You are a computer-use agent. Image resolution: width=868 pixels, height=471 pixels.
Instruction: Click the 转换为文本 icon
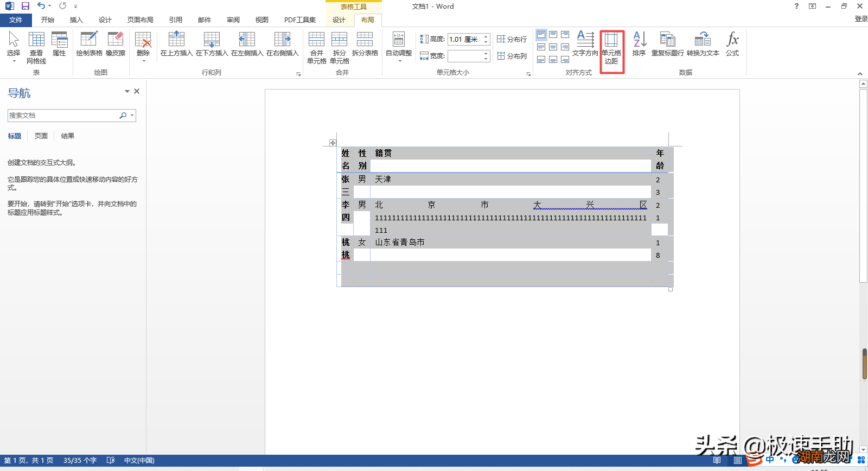point(703,44)
